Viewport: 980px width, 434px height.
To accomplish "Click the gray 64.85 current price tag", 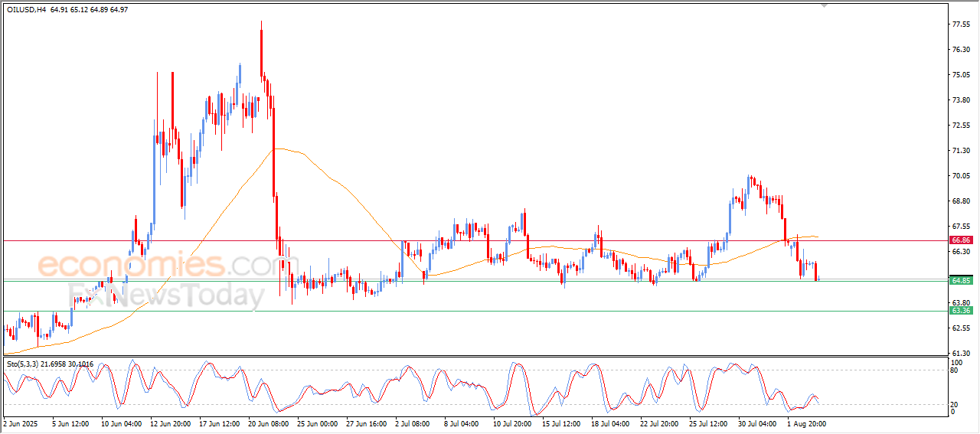I will pyautogui.click(x=961, y=281).
